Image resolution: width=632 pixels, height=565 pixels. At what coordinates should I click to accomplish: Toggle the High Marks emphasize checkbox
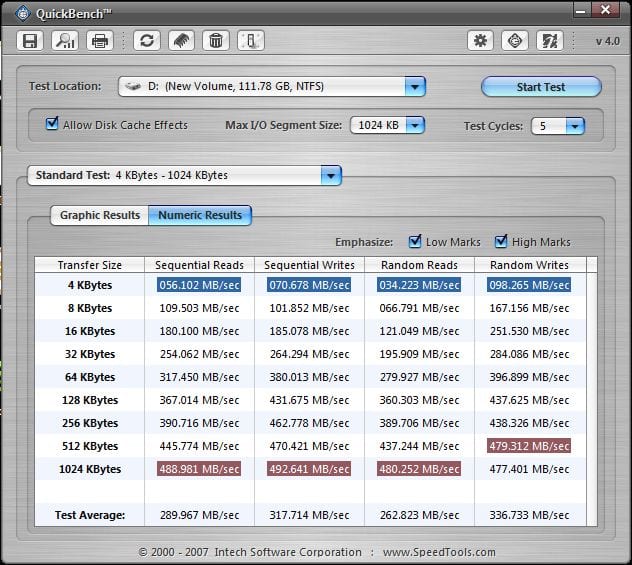(x=501, y=242)
